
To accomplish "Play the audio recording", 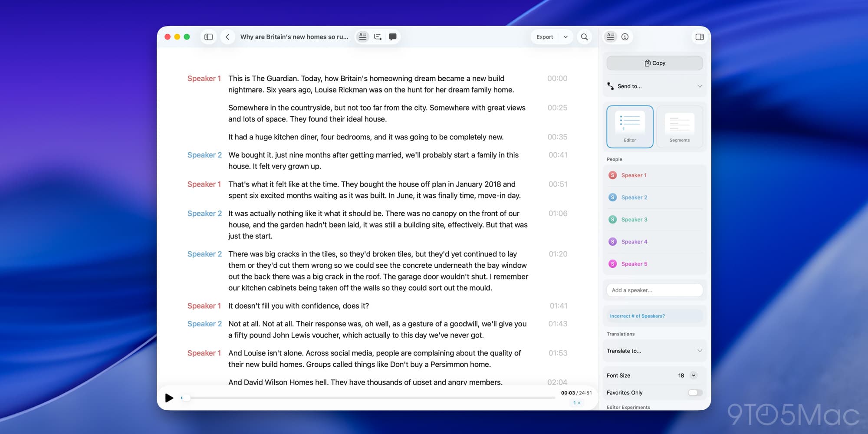I will click(x=169, y=398).
